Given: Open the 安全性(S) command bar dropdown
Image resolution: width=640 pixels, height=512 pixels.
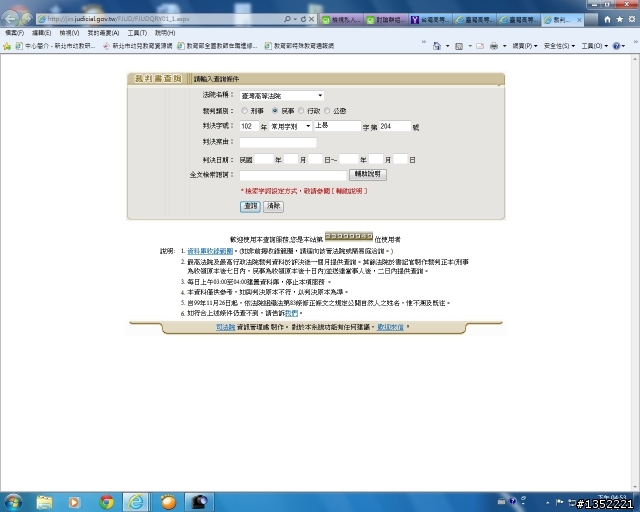Looking at the screenshot, I should point(559,46).
